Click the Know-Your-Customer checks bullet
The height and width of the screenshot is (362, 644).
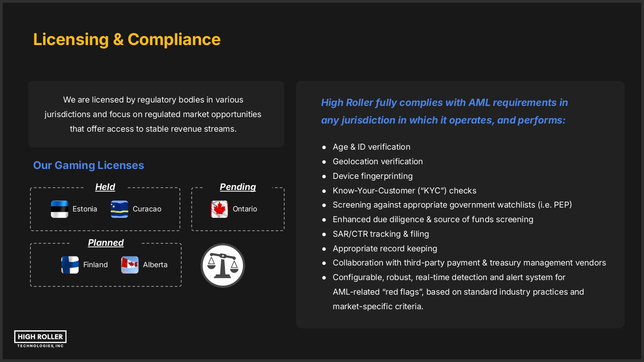[404, 191]
